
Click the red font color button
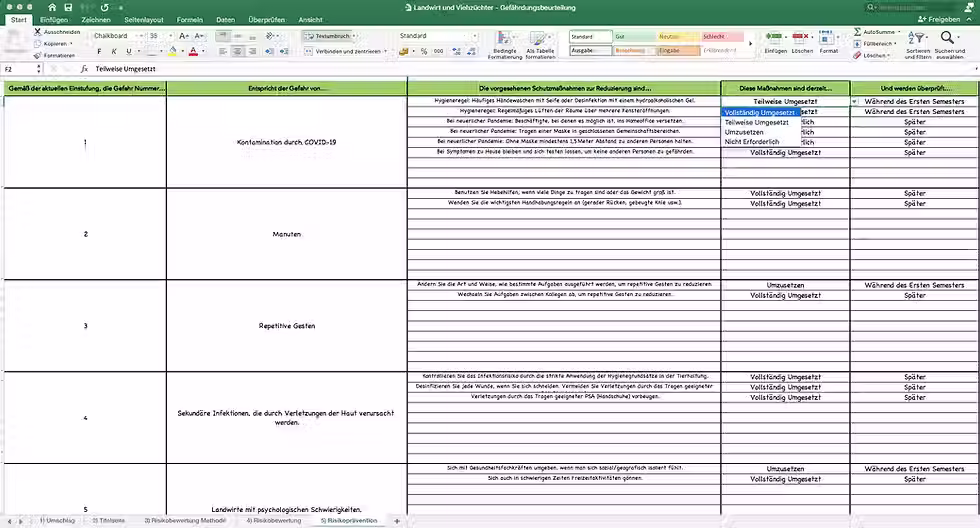(193, 51)
